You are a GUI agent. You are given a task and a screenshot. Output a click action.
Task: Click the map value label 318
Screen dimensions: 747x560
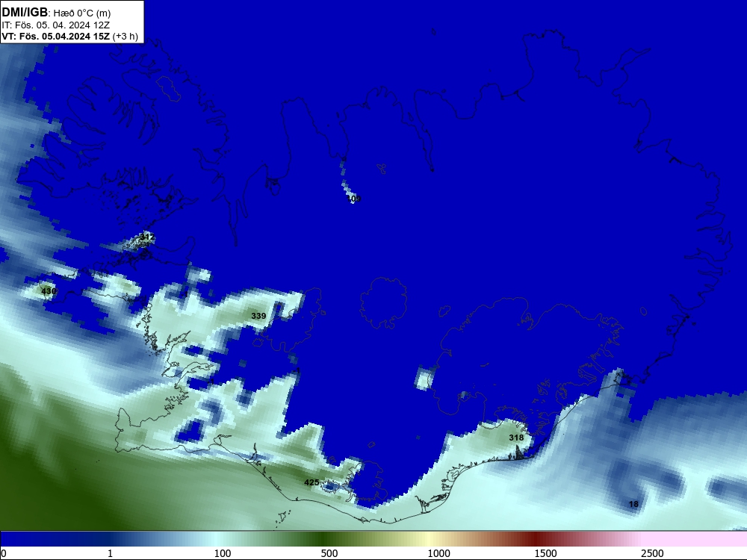point(516,438)
